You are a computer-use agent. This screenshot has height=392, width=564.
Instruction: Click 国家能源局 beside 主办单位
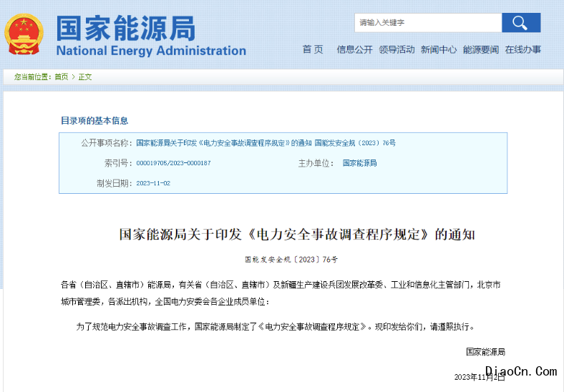point(359,163)
